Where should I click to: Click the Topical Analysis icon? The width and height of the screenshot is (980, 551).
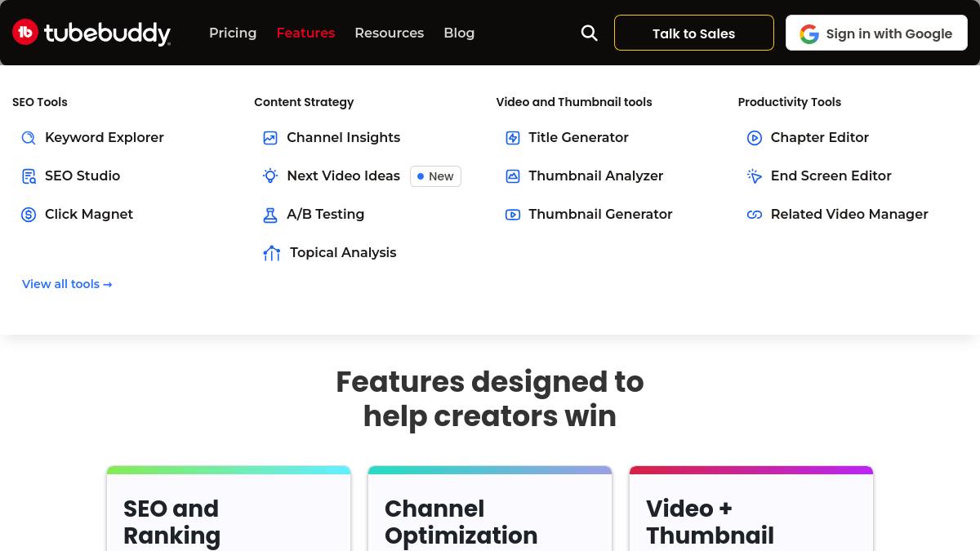(x=272, y=253)
